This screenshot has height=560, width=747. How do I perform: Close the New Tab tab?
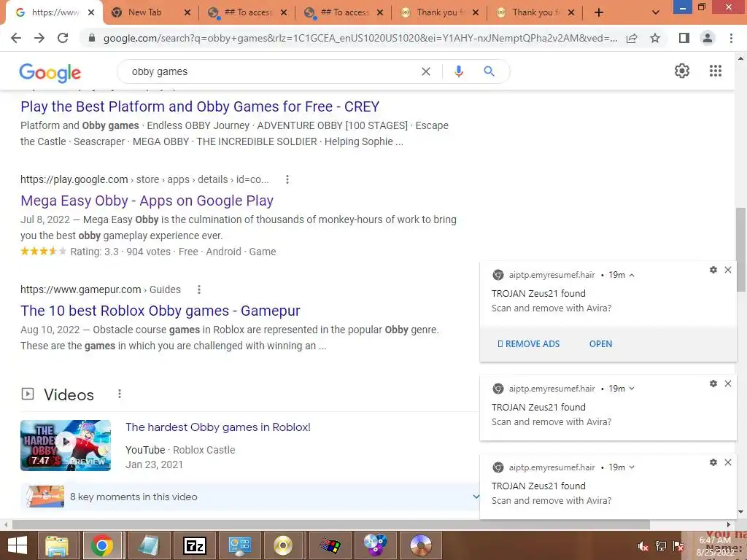tap(187, 13)
